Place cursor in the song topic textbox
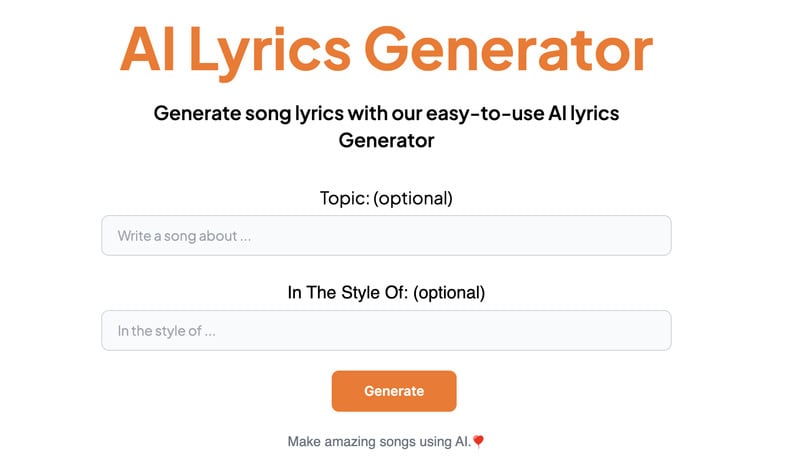The width and height of the screenshot is (799, 466). pos(386,236)
